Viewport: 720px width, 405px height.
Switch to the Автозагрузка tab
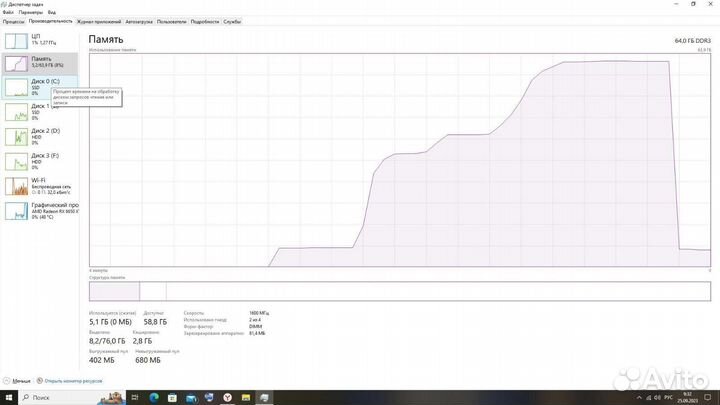(139, 20)
